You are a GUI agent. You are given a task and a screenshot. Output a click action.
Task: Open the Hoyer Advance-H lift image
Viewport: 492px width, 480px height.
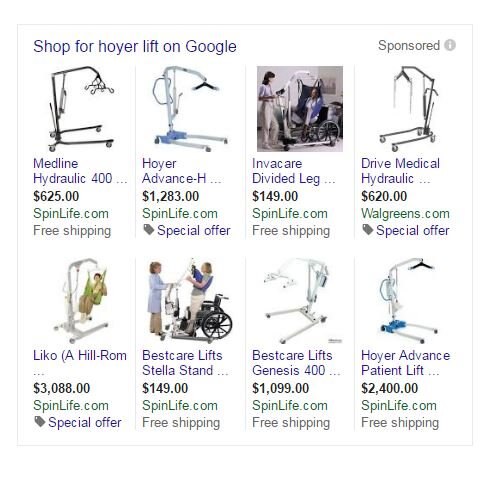[189, 109]
